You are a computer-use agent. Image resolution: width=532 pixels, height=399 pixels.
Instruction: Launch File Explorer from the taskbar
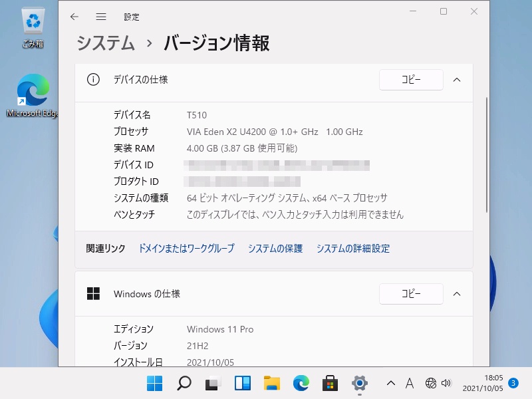(272, 384)
